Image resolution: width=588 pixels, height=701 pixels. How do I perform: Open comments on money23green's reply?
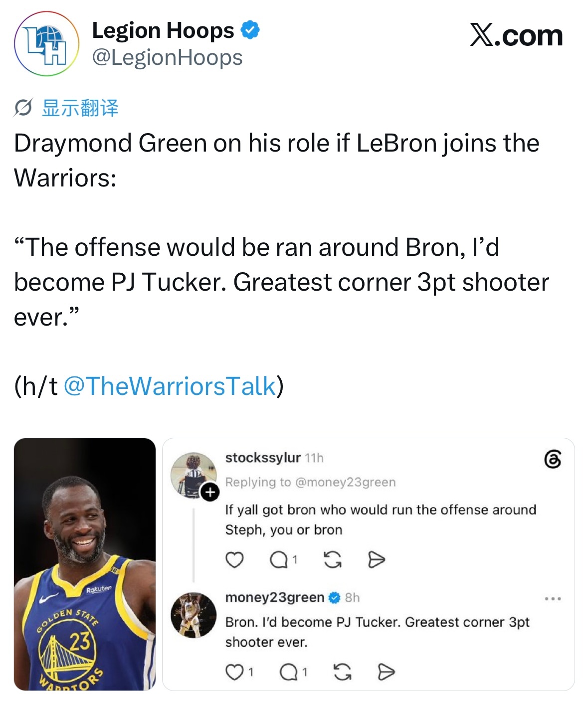click(294, 673)
